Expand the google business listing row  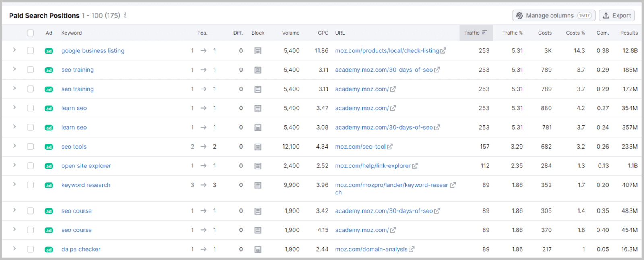14,50
